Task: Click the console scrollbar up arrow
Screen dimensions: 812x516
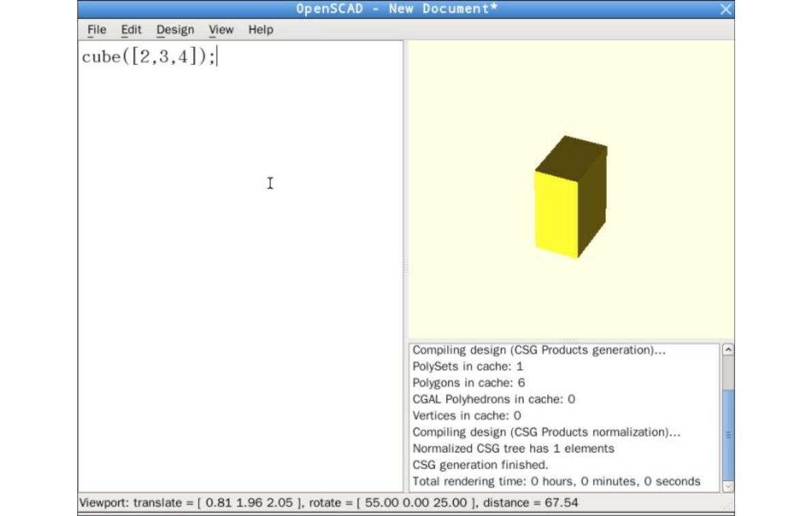Action: 728,349
